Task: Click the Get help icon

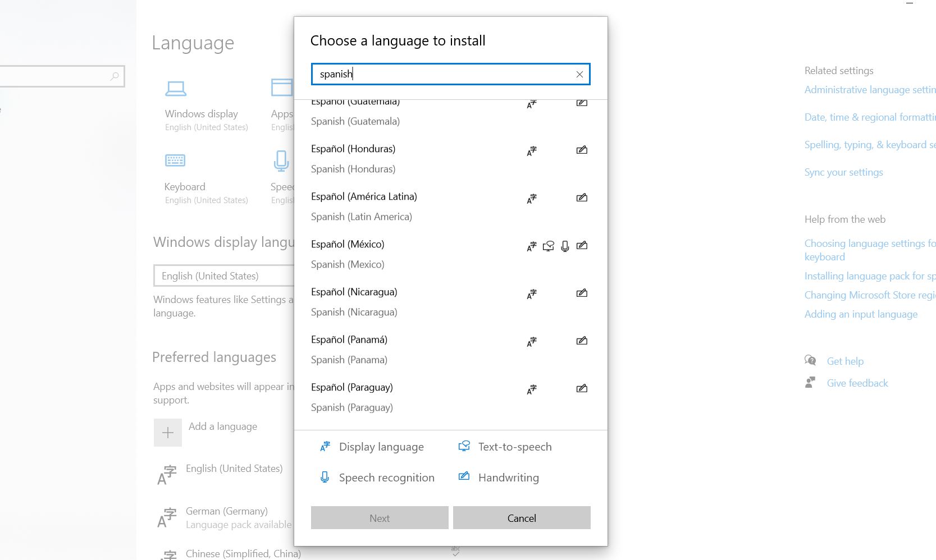Action: click(x=811, y=360)
